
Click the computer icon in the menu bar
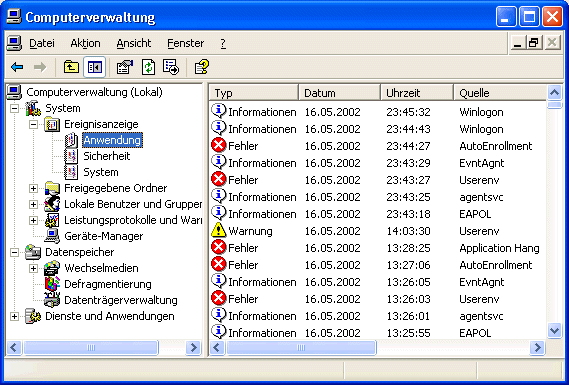[x=14, y=43]
